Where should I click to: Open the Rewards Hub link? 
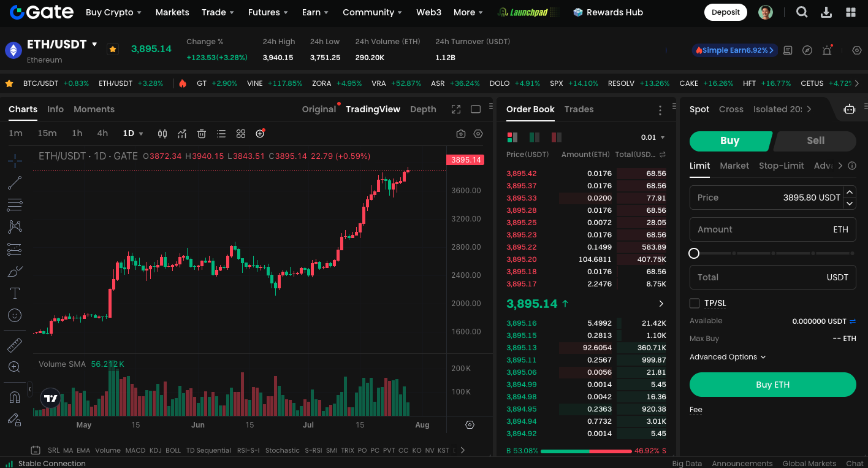(x=608, y=12)
